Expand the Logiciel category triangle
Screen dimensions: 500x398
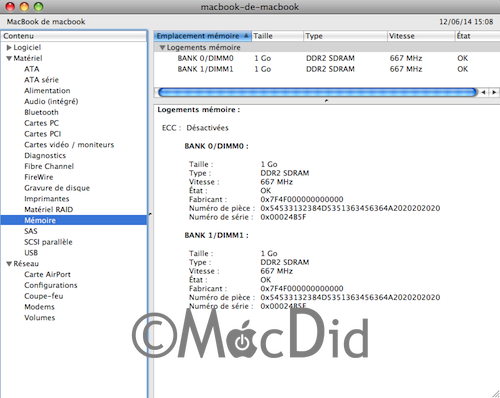tap(9, 47)
